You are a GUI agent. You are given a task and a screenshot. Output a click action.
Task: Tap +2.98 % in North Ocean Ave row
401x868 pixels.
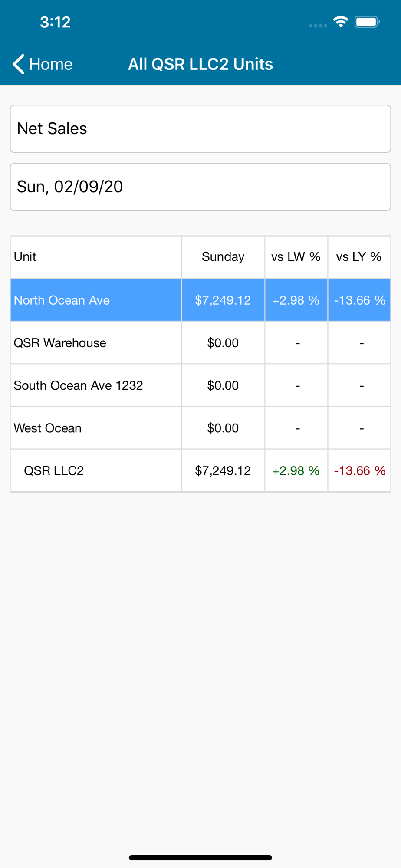tap(296, 300)
